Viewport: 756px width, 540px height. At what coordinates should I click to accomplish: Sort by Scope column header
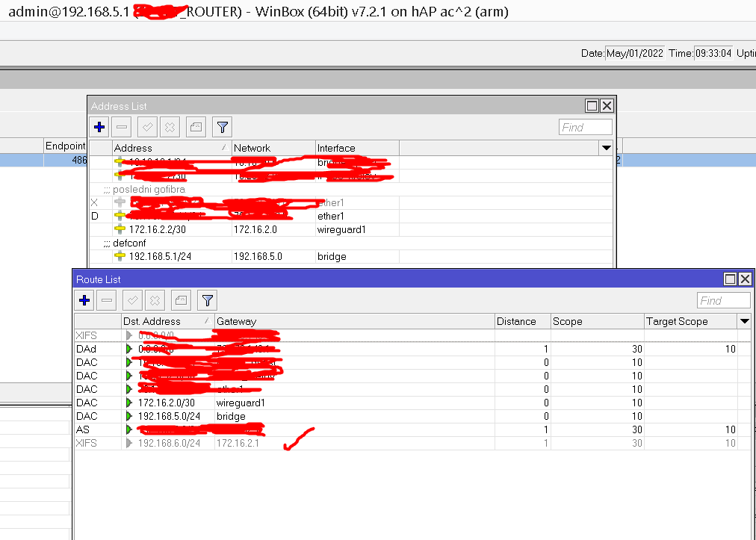pyautogui.click(x=598, y=321)
